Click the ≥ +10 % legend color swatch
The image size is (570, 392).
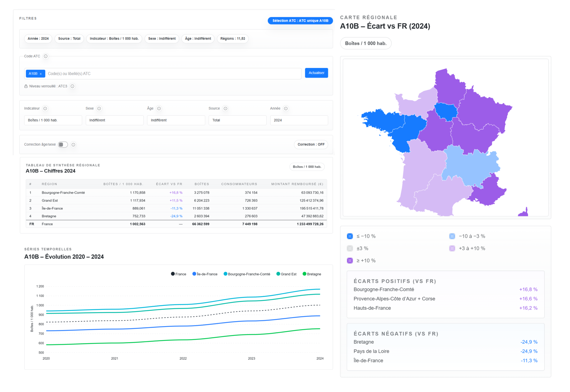350,261
